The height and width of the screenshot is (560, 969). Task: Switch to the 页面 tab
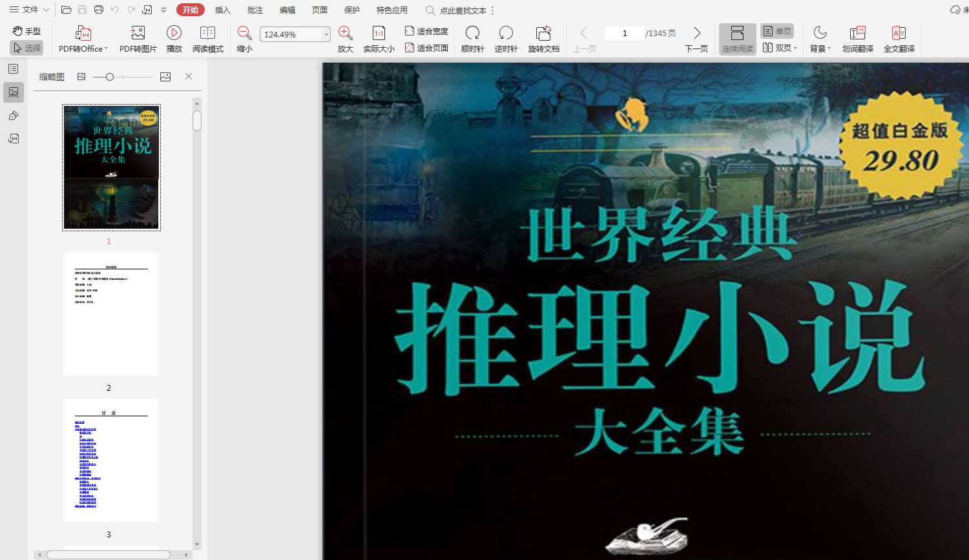click(319, 10)
